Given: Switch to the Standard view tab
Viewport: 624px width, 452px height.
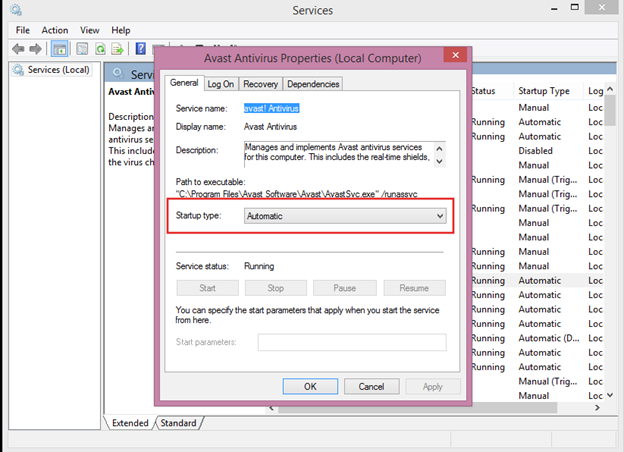Looking at the screenshot, I should coord(178,423).
